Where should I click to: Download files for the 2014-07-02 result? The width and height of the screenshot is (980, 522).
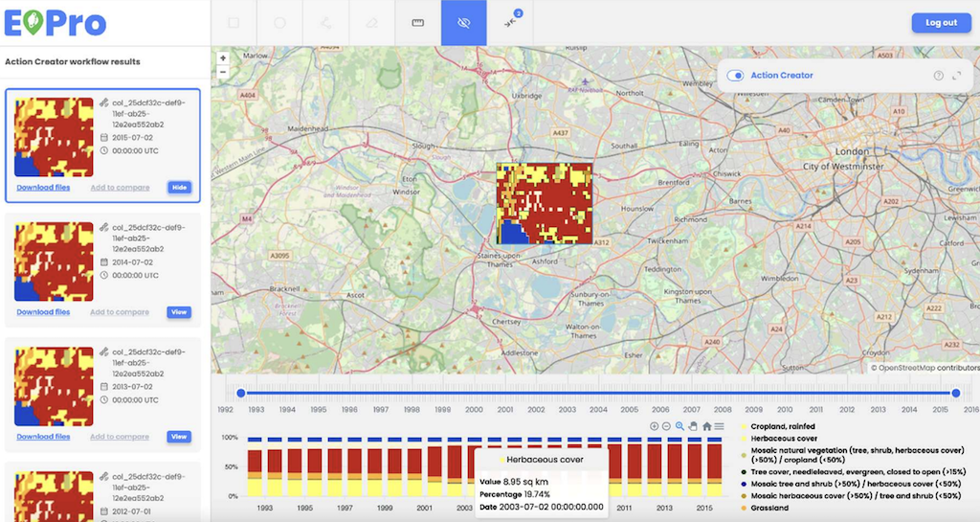43,312
